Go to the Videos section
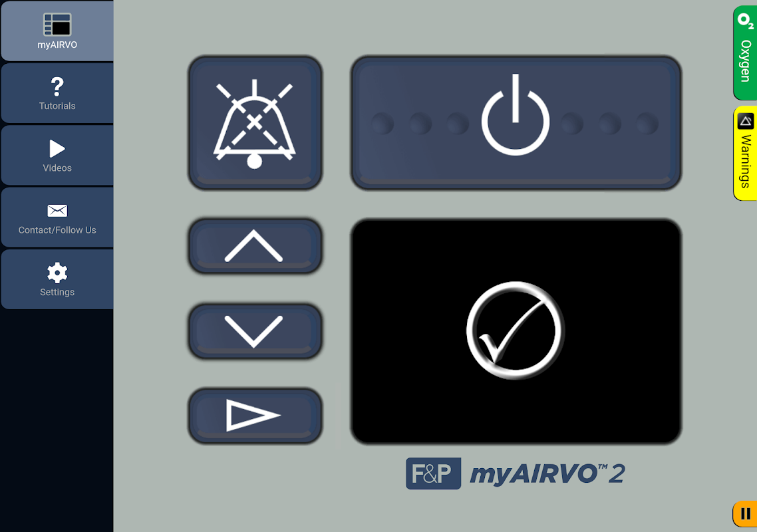Viewport: 757px width, 532px height. 57,155
